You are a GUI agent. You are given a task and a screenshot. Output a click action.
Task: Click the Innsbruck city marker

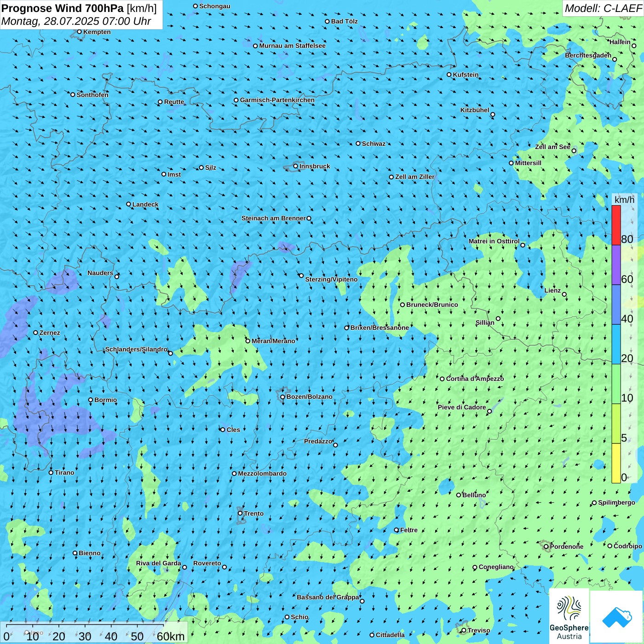coord(296,166)
